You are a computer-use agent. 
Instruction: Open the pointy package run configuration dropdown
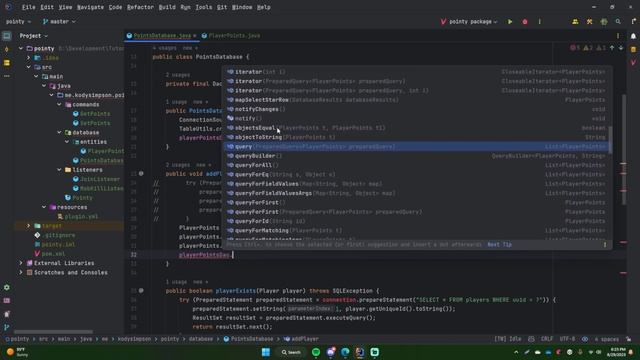click(469, 22)
